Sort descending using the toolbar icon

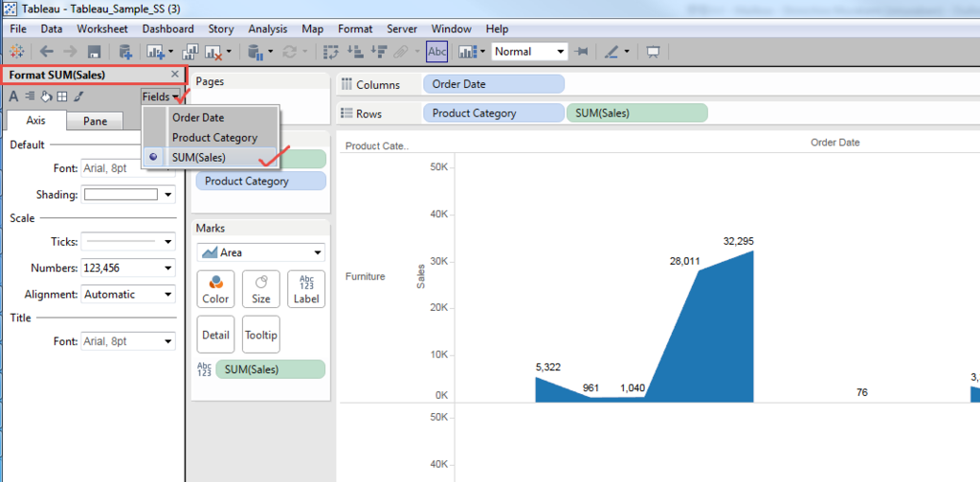pos(377,53)
